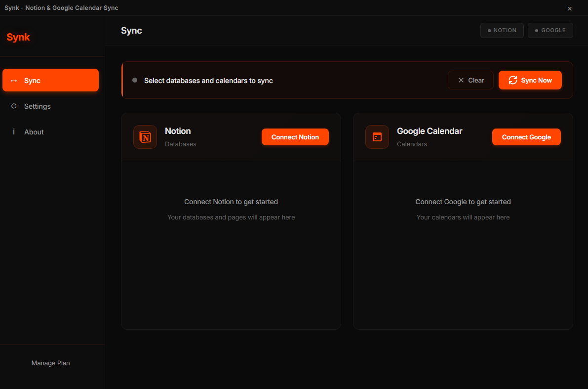Toggle the GOOGLE connection status badge
This screenshot has height=389, width=588.
pos(550,30)
